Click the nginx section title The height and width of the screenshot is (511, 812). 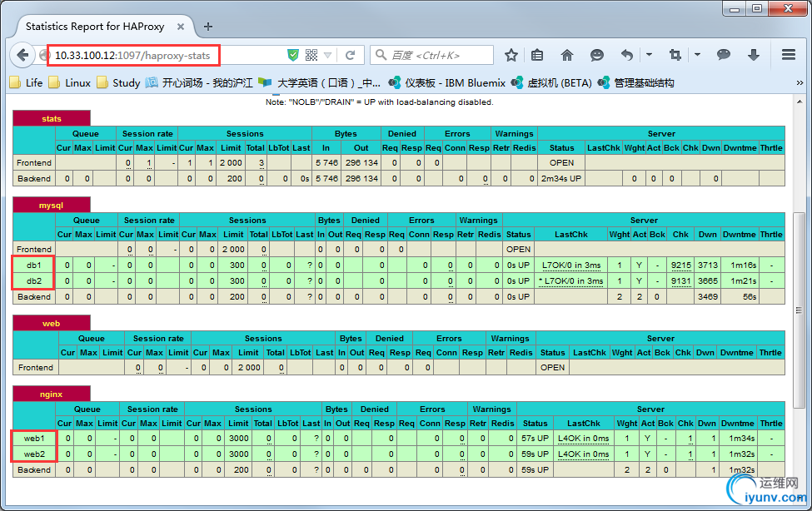(52, 394)
